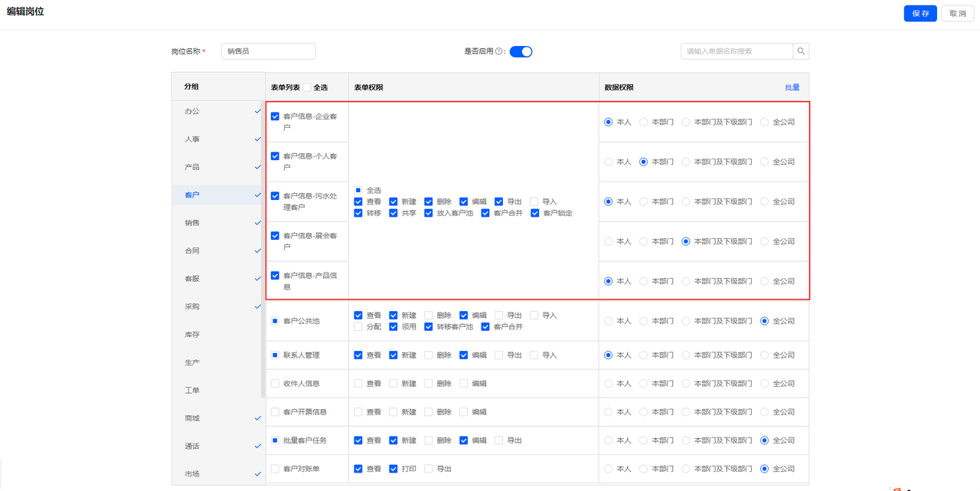The image size is (980, 491).
Task: Select 本部门 for 客户信息-污水处理客户
Action: (643, 201)
